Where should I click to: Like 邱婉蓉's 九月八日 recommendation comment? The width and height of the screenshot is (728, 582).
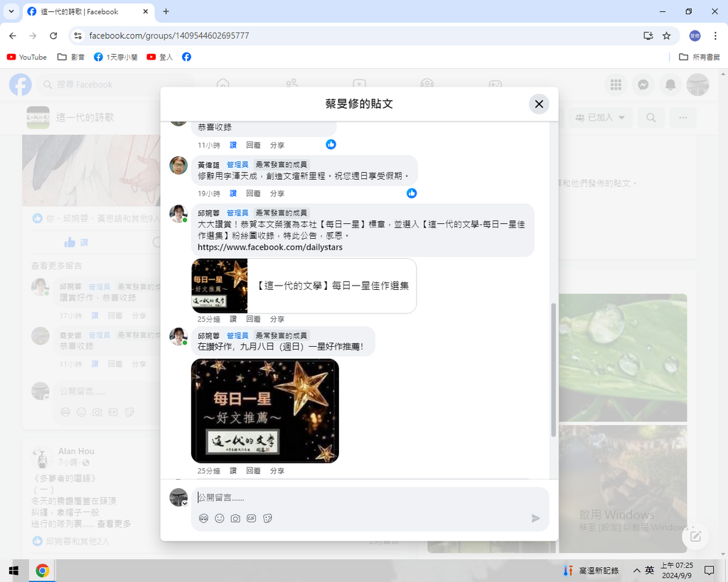pyautogui.click(x=233, y=470)
